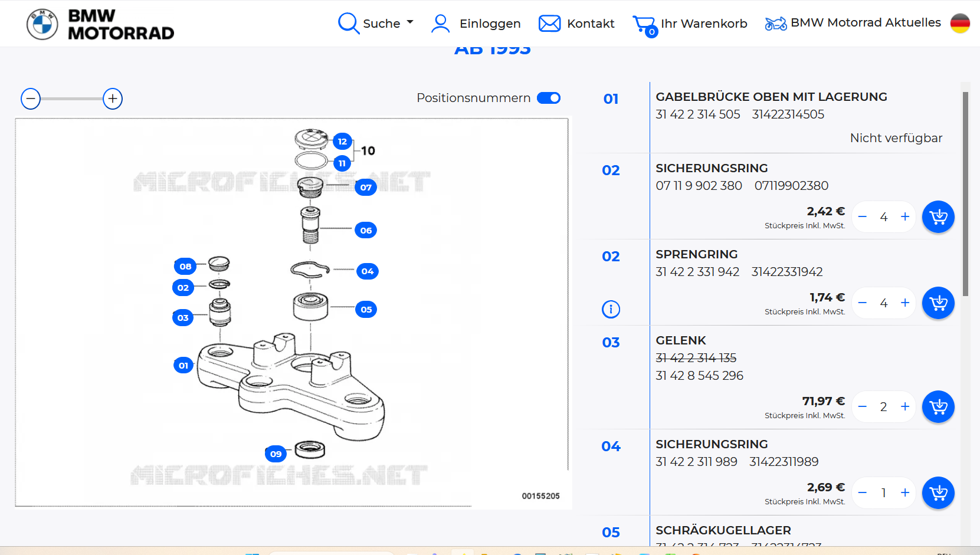Screen dimensions: 980x555
Task: Decrease quantity of SICHERUNGSRING 07119902380
Action: coord(863,217)
